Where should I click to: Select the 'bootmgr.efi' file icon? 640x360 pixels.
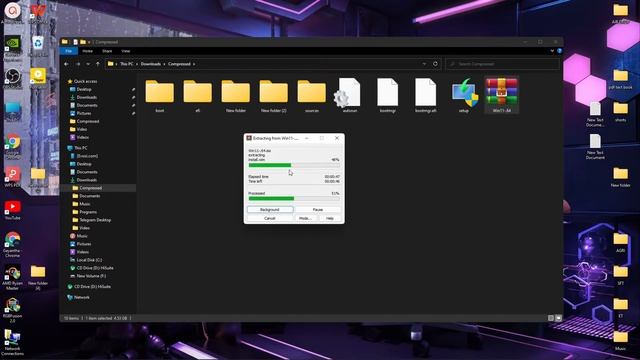click(x=425, y=92)
